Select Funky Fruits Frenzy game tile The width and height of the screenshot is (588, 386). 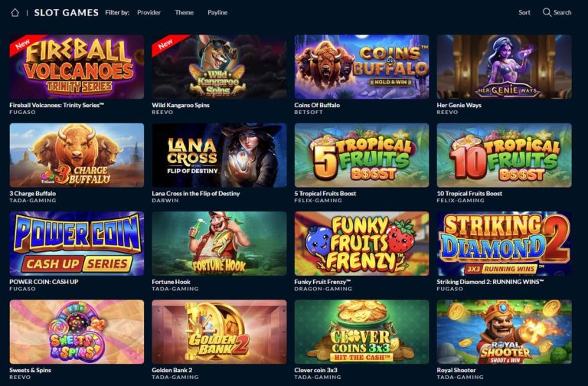(361, 244)
